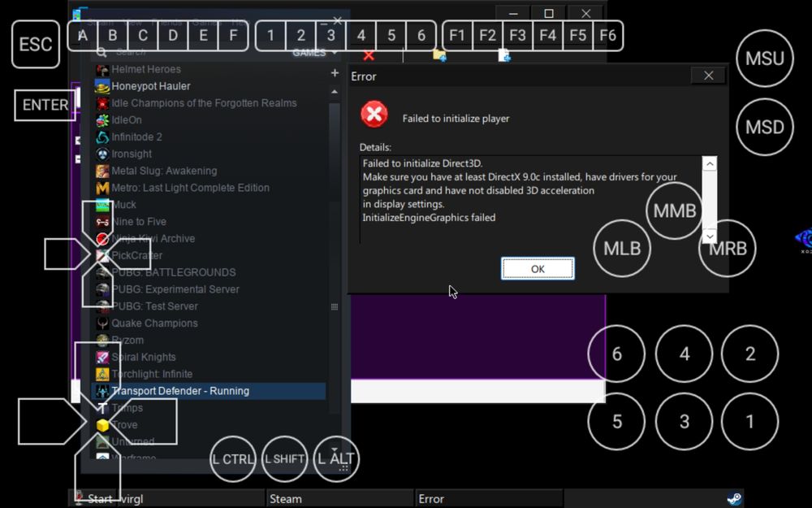Open the Steam tray icon in taskbar
Viewport: 812px width, 508px height.
[x=734, y=499]
